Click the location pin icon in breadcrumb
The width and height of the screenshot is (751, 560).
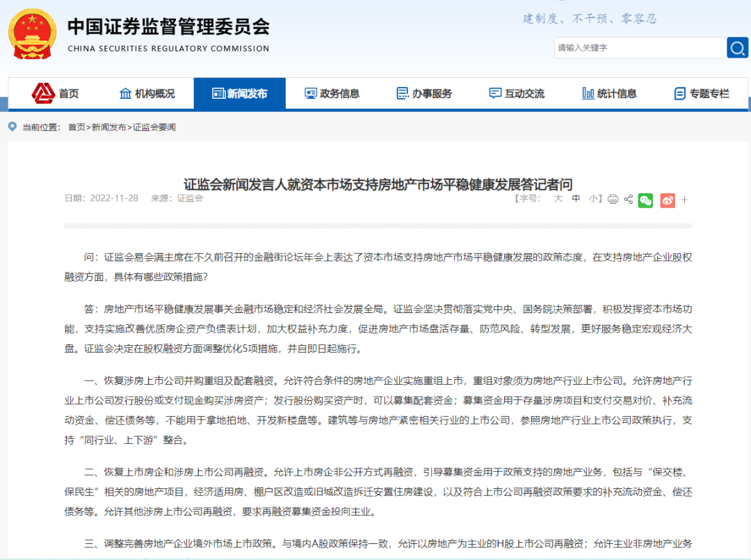click(13, 127)
